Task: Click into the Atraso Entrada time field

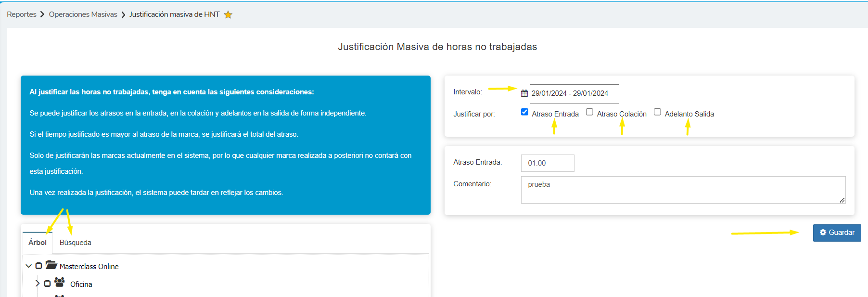Action: 548,163
